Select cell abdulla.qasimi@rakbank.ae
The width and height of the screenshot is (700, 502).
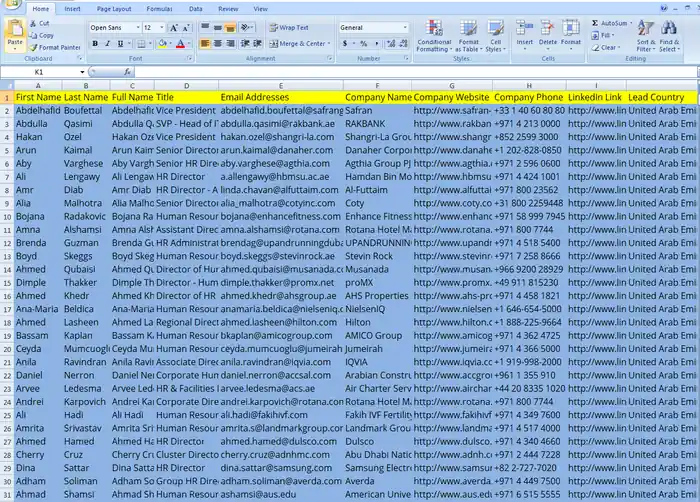pyautogui.click(x=281, y=124)
